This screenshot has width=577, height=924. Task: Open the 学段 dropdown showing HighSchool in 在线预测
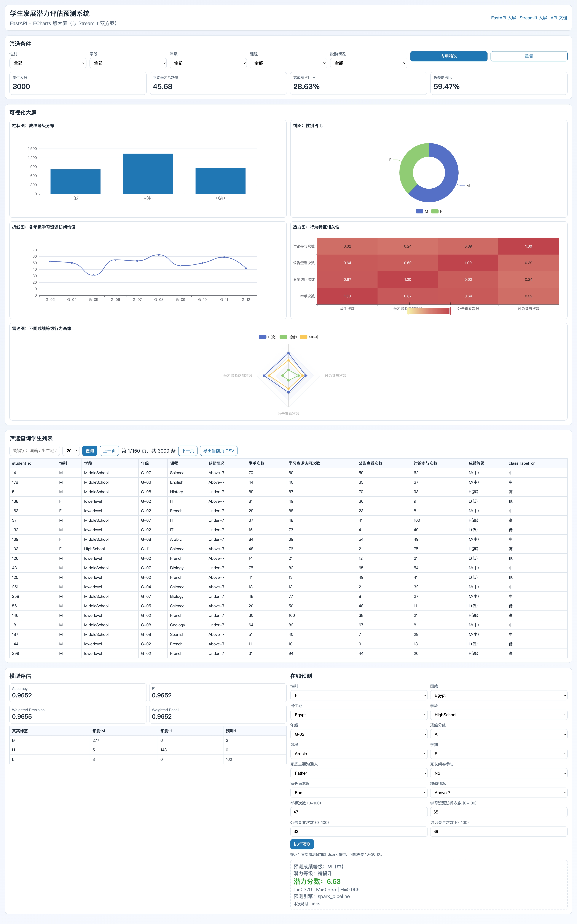[x=499, y=715]
